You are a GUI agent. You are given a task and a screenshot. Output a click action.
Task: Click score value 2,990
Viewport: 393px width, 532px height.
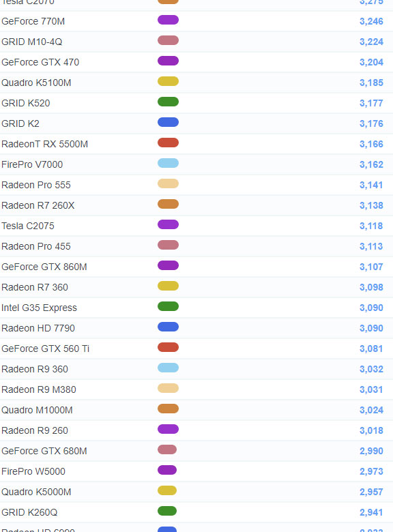371,451
